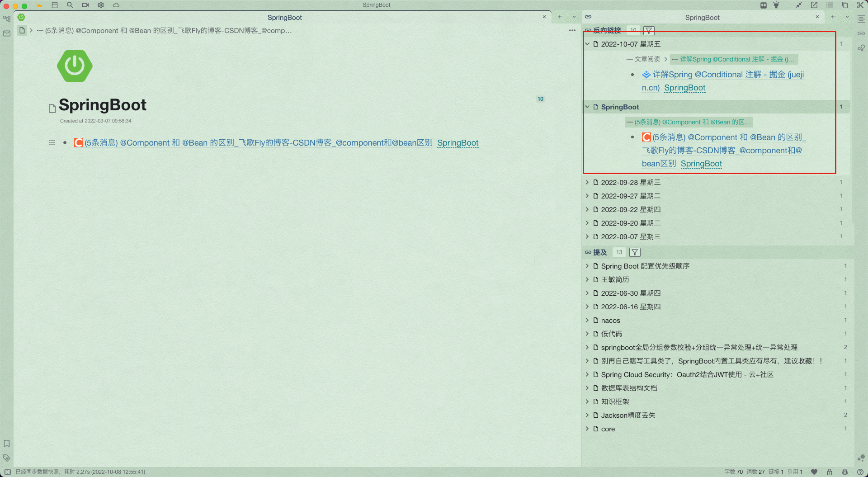This screenshot has height=477, width=868.
Task: Switch to the left SpringBoot editor tab
Action: (x=284, y=17)
